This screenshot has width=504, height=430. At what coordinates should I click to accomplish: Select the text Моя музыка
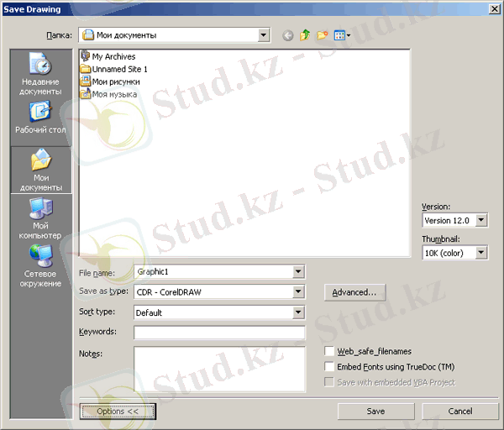[114, 94]
